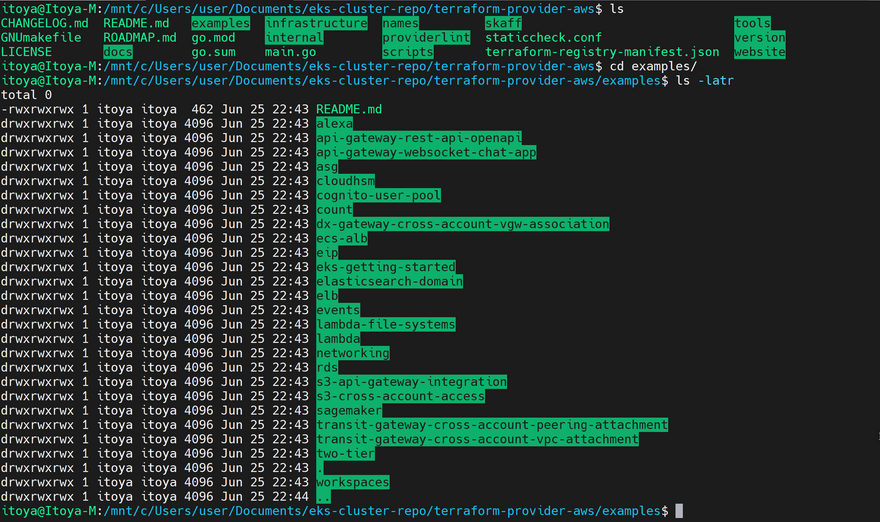
Task: Click the workspaces directory entry
Action: (x=353, y=482)
